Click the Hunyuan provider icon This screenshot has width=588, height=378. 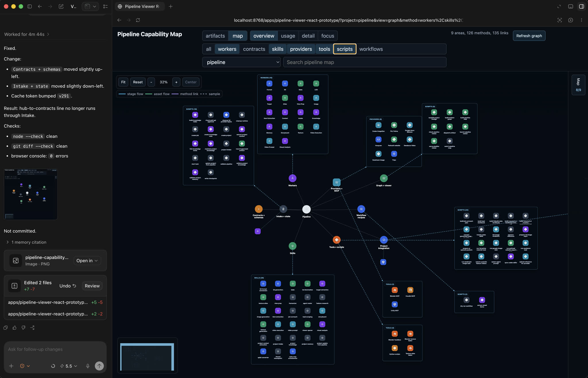pos(378,140)
